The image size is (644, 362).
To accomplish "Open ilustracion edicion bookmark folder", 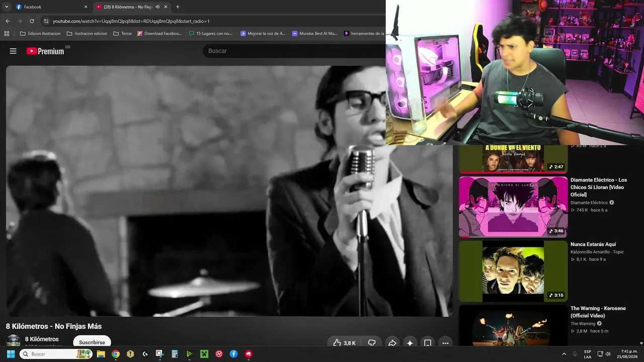I will (x=87, y=34).
